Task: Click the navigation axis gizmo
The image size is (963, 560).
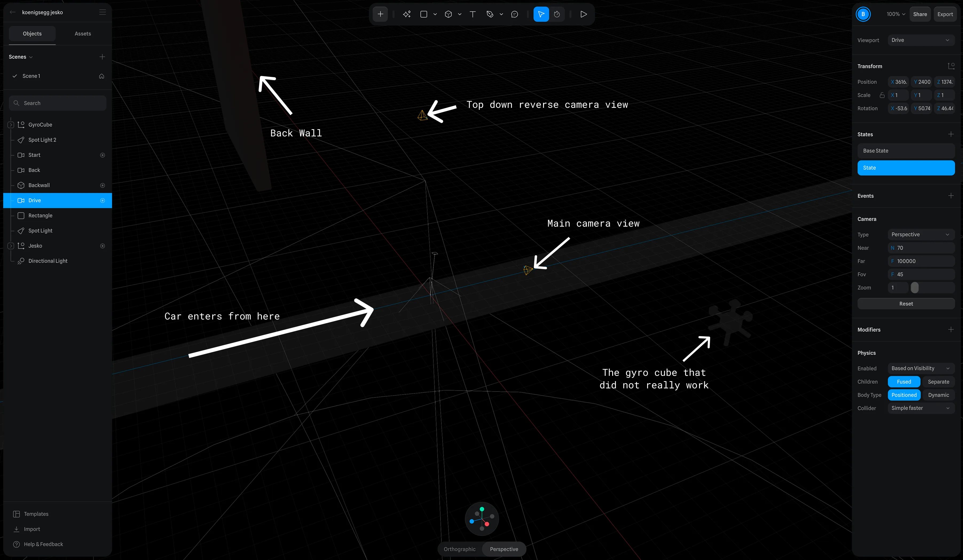Action: tap(482, 518)
